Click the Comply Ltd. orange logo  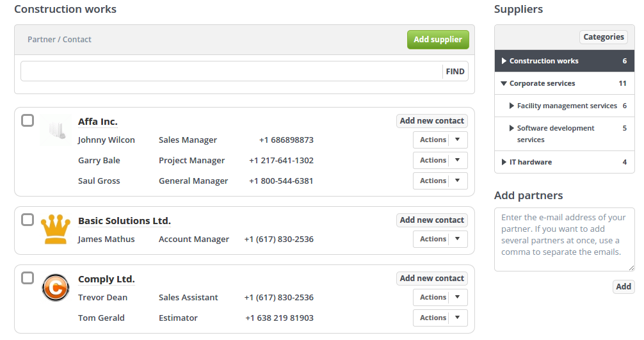click(x=56, y=287)
